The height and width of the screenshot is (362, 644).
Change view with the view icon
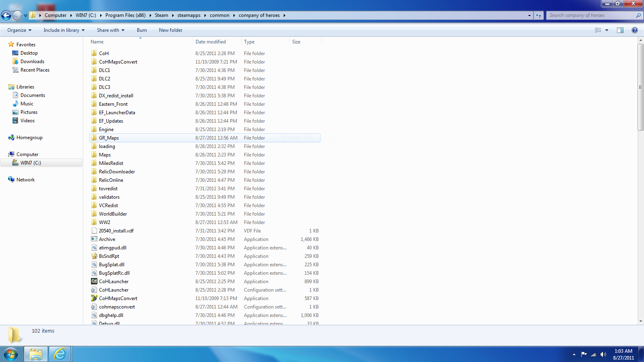click(x=598, y=30)
